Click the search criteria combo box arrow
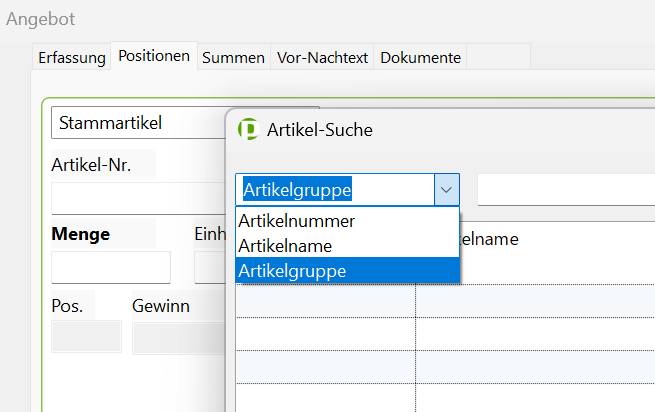655x412 pixels. click(447, 189)
